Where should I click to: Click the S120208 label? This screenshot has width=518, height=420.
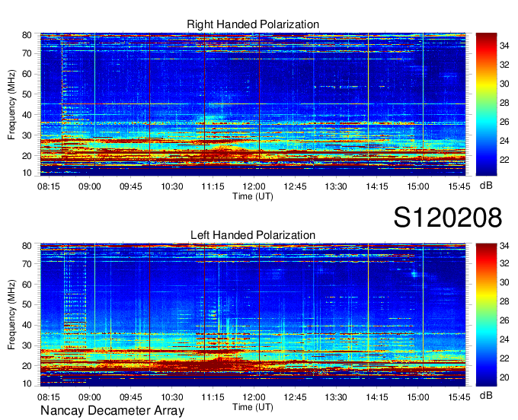pos(448,218)
